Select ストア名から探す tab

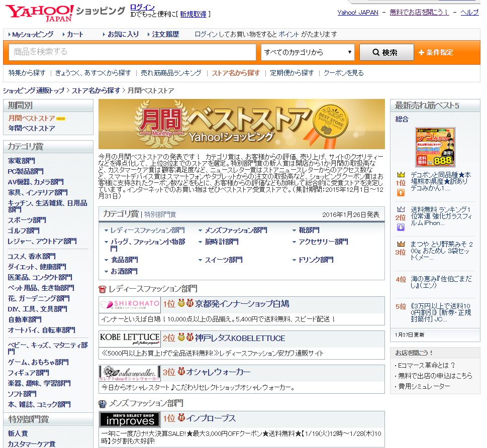[236, 73]
